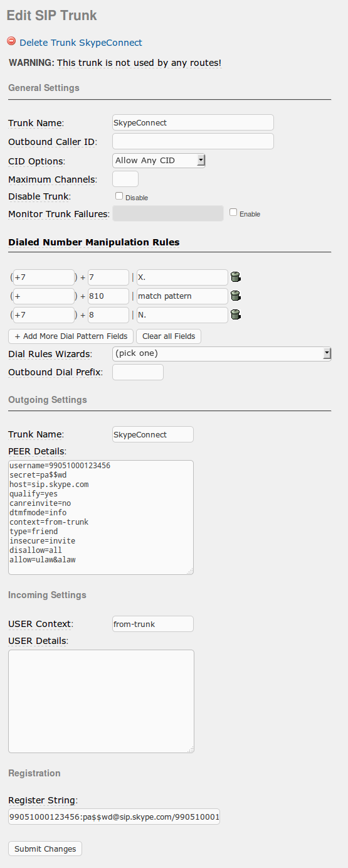Image resolution: width=348 pixels, height=868 pixels.
Task: Click the USER Context from-trunk field
Action: click(x=153, y=624)
